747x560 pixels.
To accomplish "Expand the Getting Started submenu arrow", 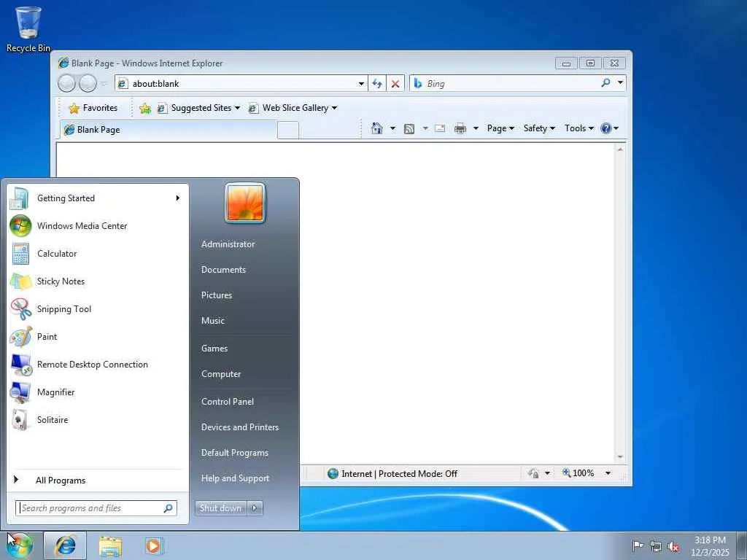I will click(178, 198).
